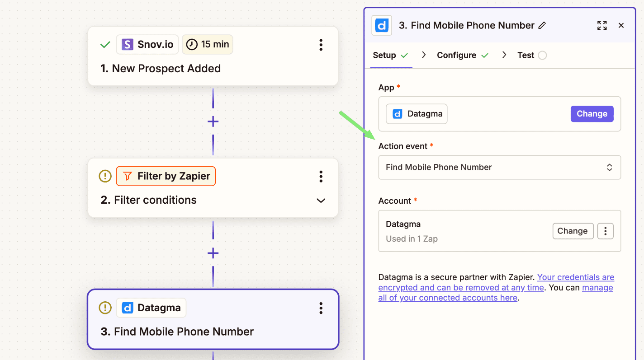644x360 pixels.
Task: Click the pencil icon to rename the step
Action: coord(542,26)
